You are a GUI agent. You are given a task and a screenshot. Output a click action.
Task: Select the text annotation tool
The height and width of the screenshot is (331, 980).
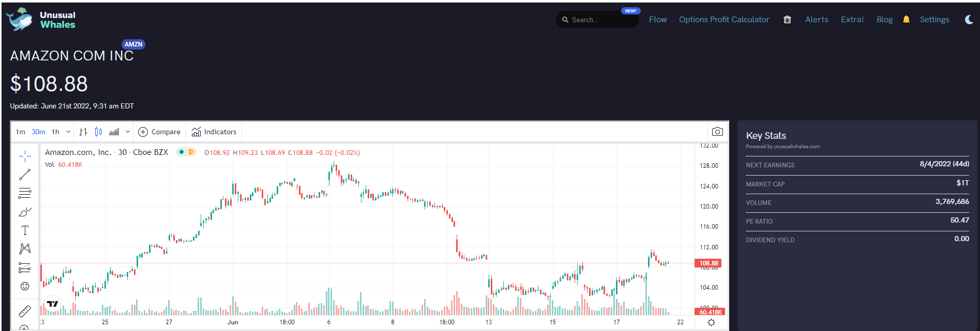(x=25, y=230)
